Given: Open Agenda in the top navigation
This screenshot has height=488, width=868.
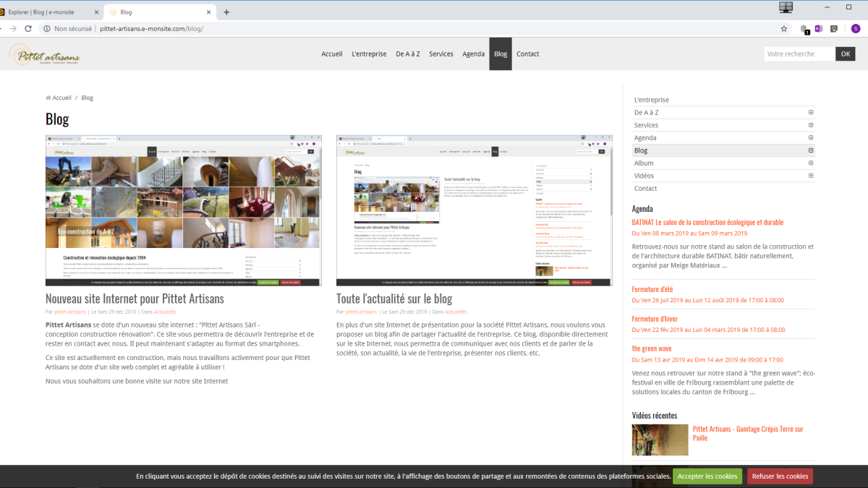Looking at the screenshot, I should pos(473,54).
